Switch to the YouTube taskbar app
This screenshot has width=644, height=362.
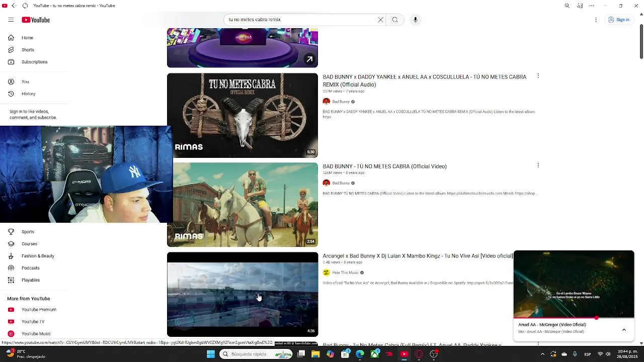pyautogui.click(x=404, y=354)
